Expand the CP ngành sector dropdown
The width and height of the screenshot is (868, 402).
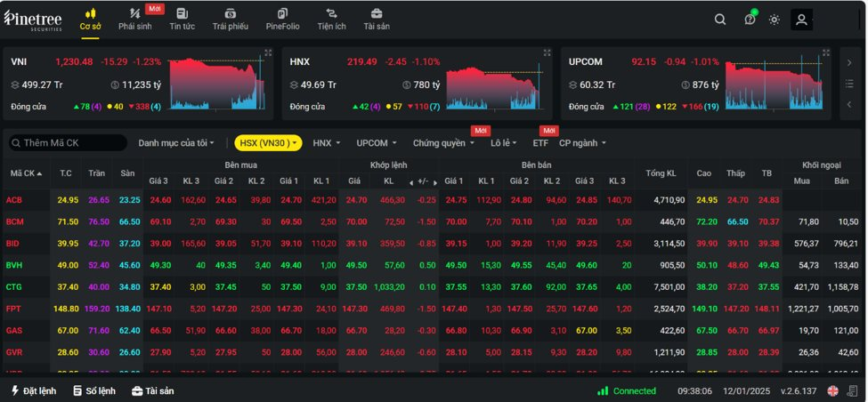coord(582,142)
